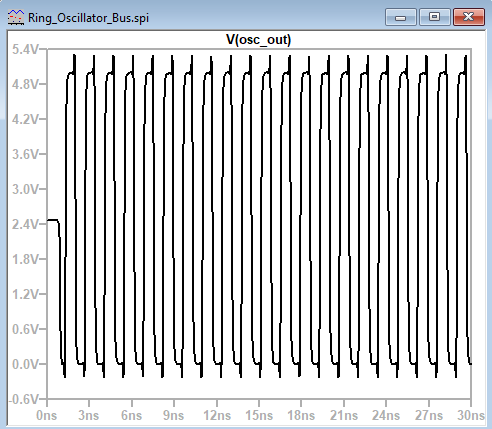Close the Ring_Oscillator_Bus.spi window

pyautogui.click(x=469, y=17)
